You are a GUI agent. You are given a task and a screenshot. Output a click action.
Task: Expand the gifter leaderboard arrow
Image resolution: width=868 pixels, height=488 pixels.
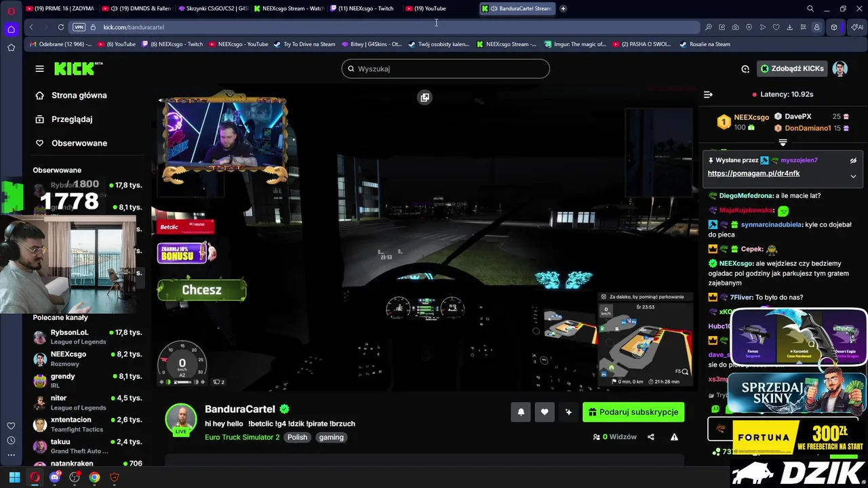coord(783,142)
